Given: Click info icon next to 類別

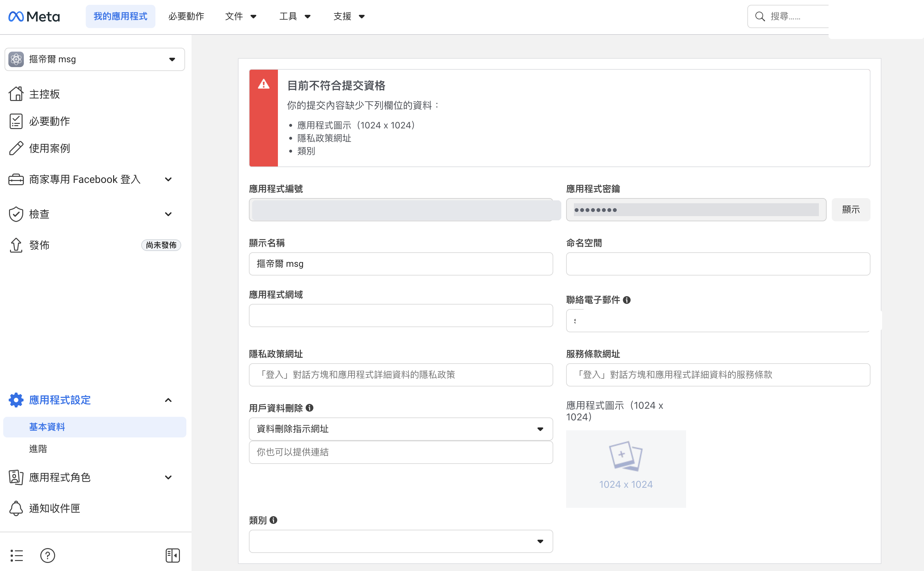Looking at the screenshot, I should [x=273, y=520].
